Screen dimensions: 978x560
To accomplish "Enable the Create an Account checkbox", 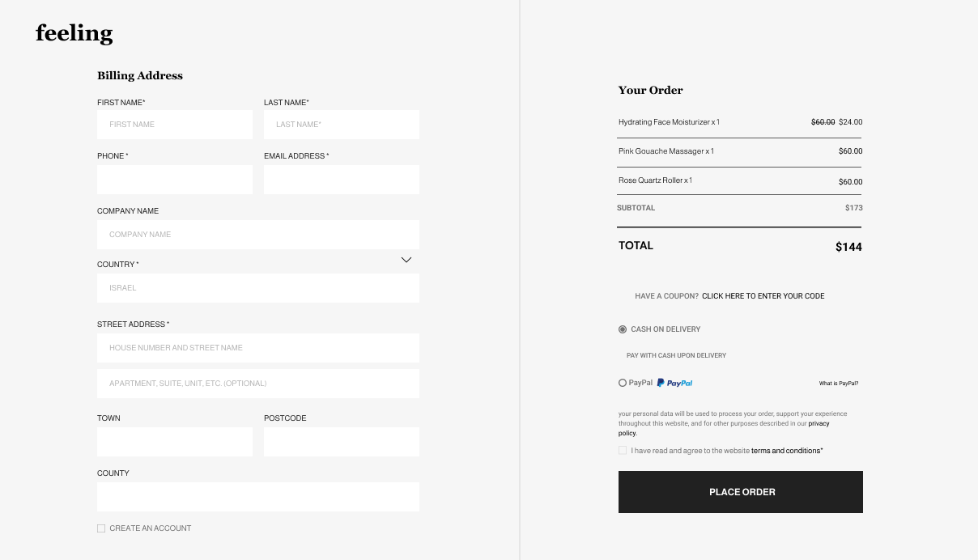I will click(x=101, y=528).
